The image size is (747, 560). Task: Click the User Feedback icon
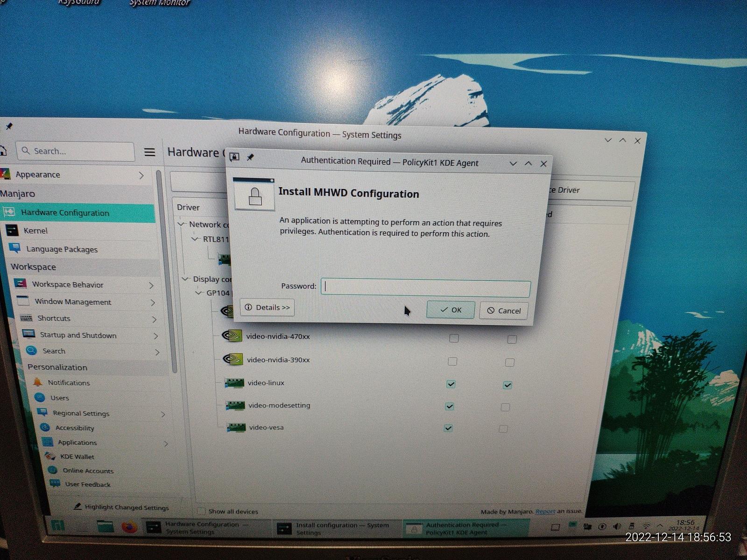click(55, 483)
